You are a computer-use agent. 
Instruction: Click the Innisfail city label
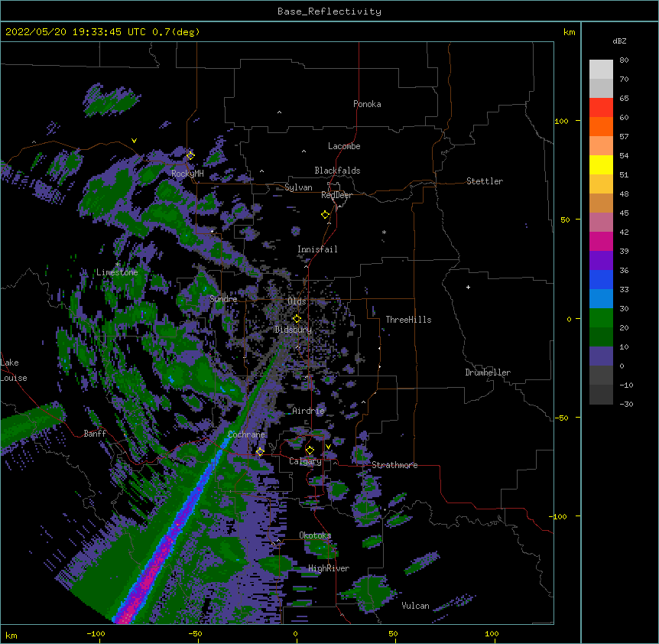[x=317, y=249]
